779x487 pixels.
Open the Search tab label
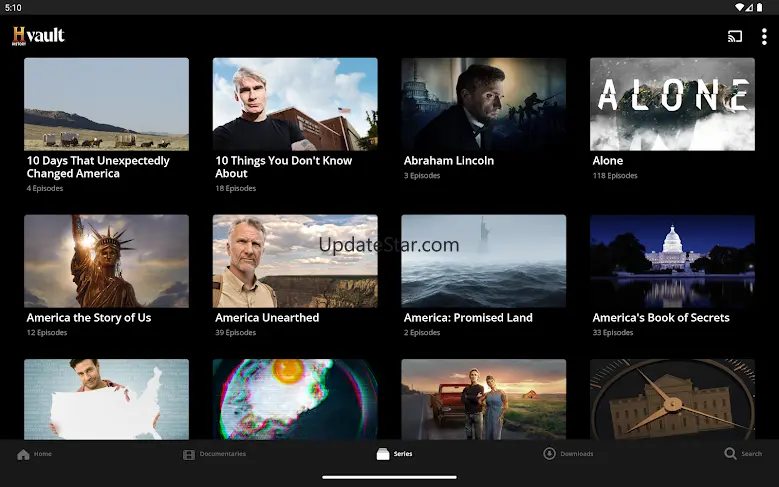(752, 454)
